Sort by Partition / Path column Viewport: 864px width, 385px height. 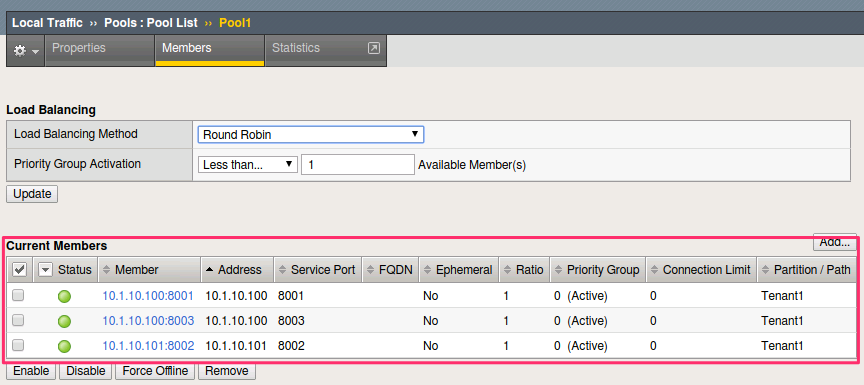(807, 270)
